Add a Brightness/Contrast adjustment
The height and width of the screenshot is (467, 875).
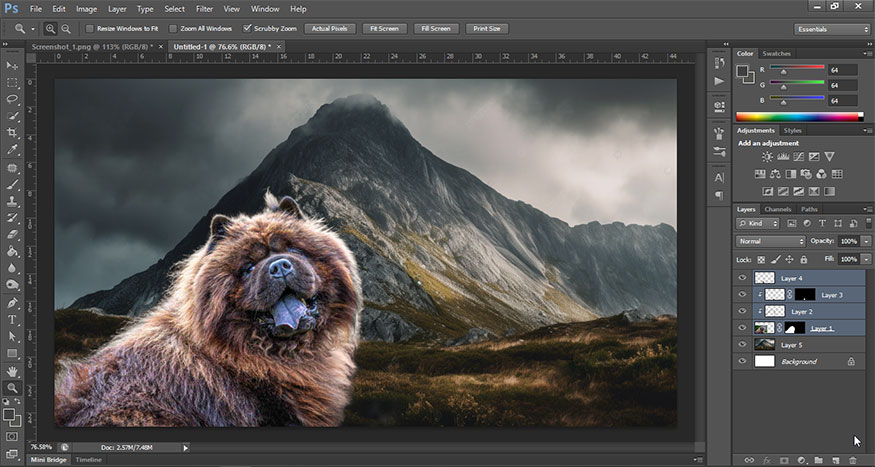pos(767,157)
